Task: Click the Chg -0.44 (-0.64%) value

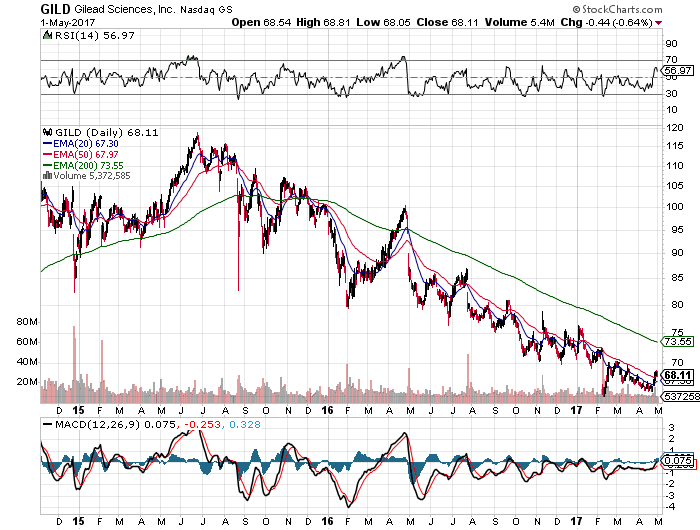Action: tap(607, 22)
